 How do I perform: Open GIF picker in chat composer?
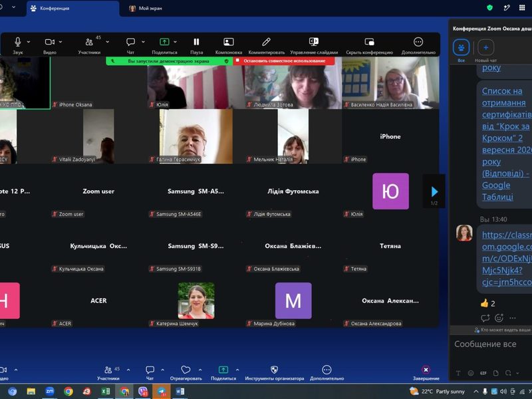483,373
